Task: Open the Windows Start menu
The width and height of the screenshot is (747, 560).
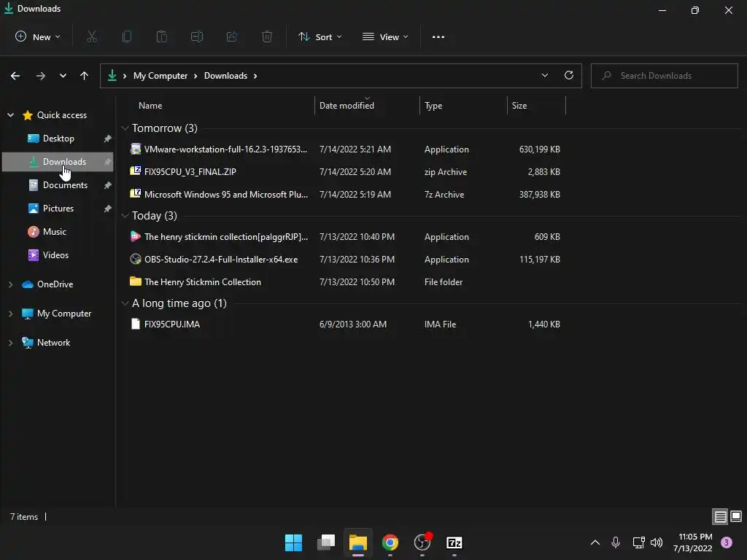Action: tap(293, 542)
